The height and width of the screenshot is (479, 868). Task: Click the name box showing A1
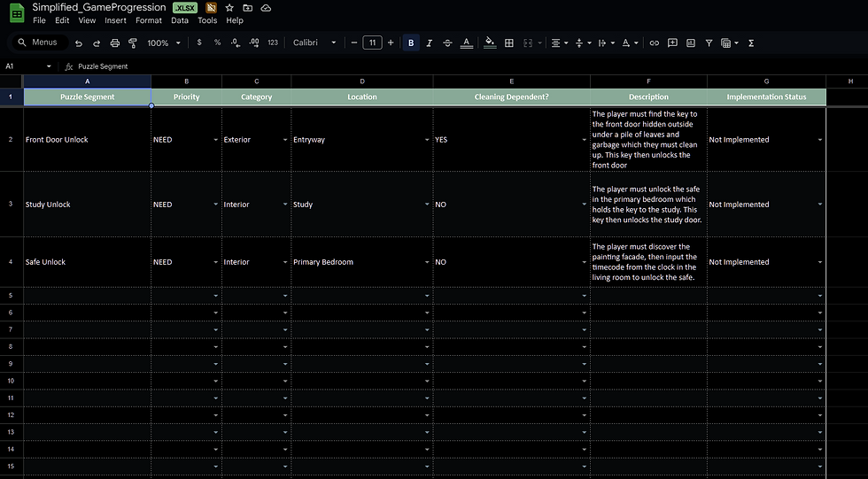point(27,66)
